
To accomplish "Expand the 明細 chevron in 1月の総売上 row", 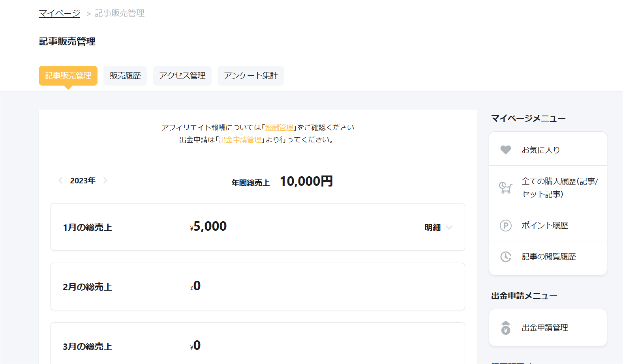I will [x=449, y=228].
